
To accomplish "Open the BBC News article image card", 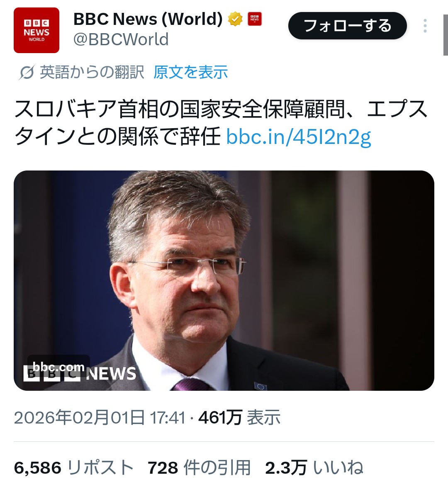I will pos(224,280).
